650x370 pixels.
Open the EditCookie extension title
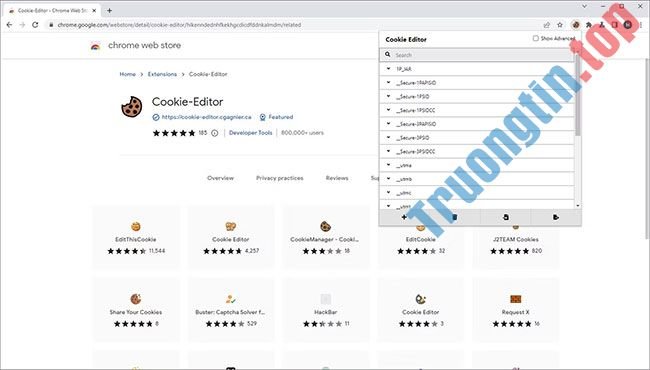pyautogui.click(x=420, y=239)
